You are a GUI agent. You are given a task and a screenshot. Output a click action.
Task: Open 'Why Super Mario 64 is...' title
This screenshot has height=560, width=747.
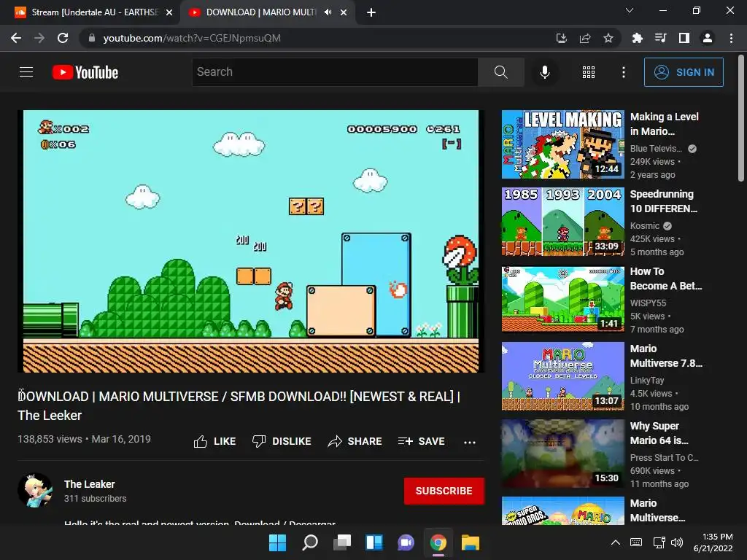[x=659, y=433]
